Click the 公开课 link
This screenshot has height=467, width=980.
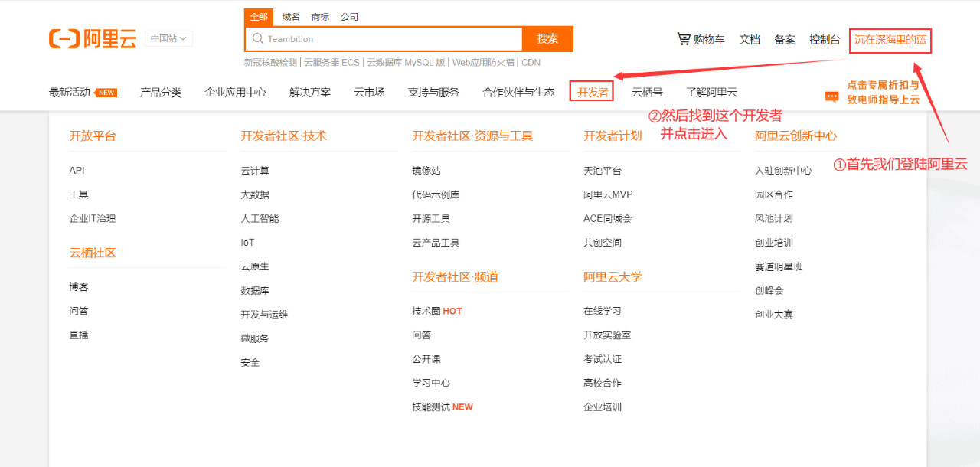tap(426, 359)
